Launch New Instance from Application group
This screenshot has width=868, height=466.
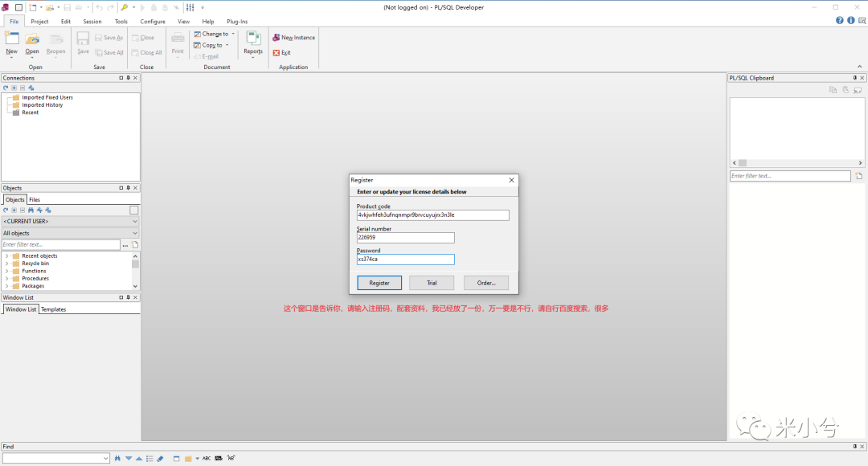(294, 38)
